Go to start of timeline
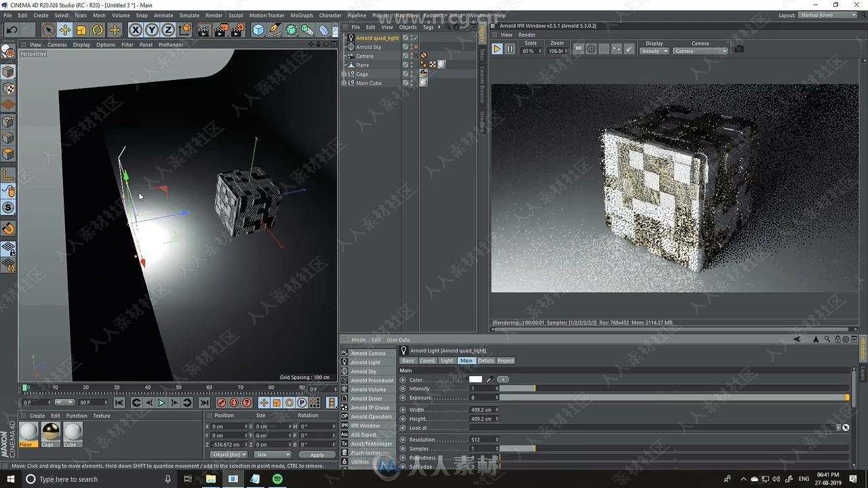The image size is (868, 488). coord(119,403)
